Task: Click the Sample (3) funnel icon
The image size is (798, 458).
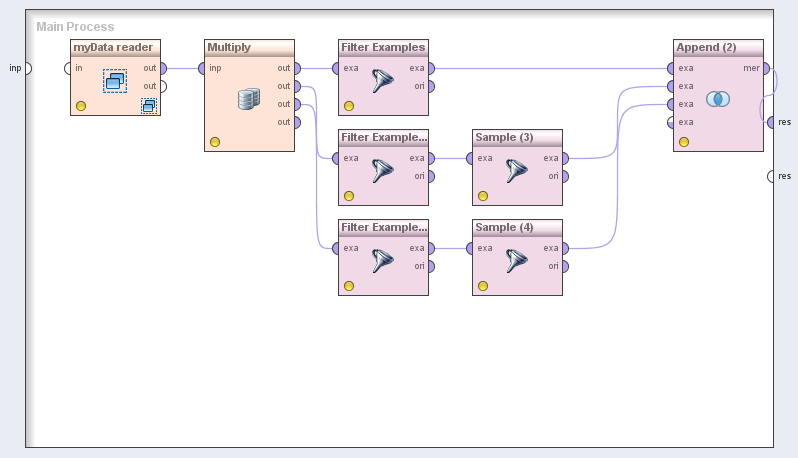Action: pos(516,171)
